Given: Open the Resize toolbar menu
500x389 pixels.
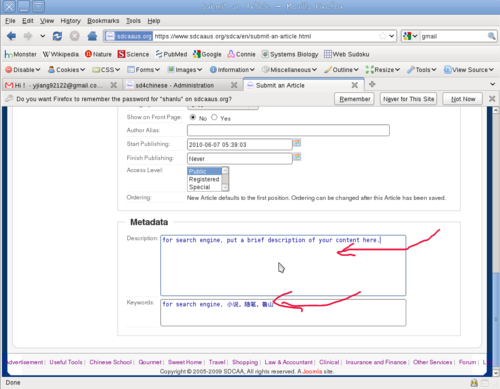Looking at the screenshot, I should pos(383,70).
